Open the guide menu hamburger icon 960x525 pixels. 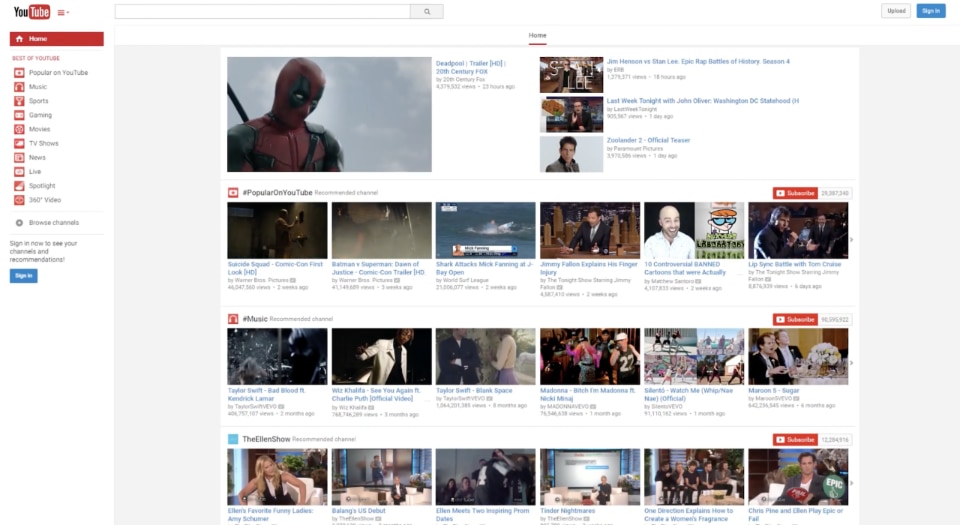(62, 12)
